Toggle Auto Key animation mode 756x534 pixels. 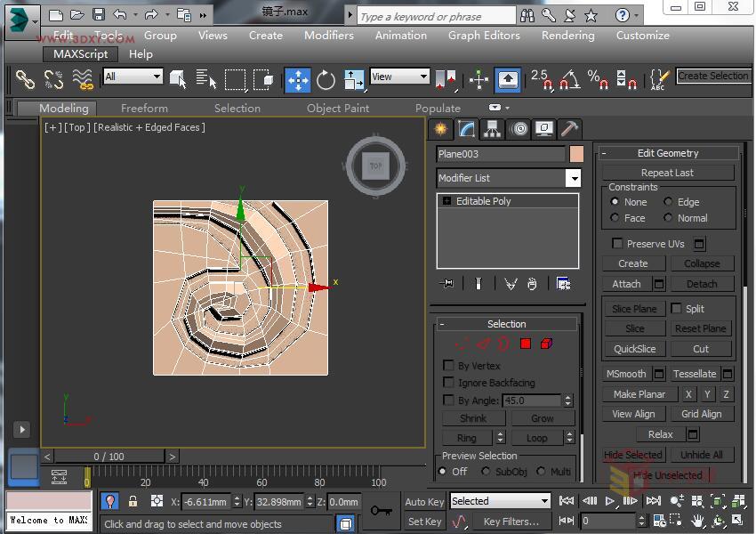(424, 501)
